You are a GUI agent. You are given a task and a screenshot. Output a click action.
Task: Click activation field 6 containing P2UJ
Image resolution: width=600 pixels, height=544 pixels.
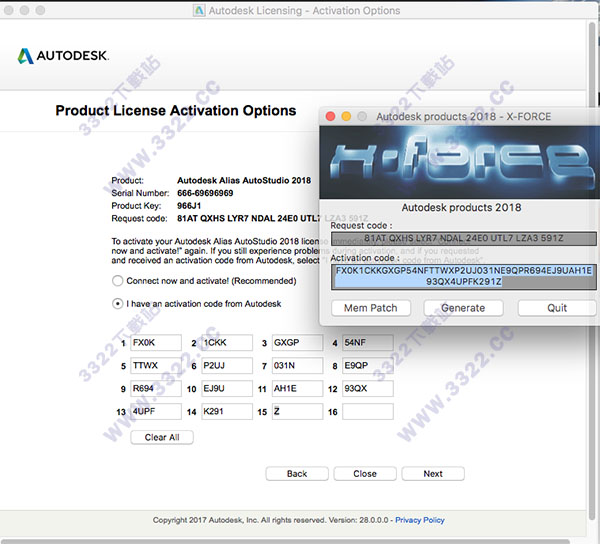tap(227, 366)
